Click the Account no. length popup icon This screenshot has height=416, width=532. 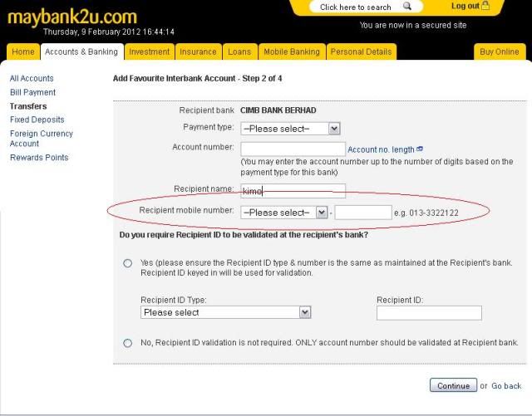[x=420, y=149]
